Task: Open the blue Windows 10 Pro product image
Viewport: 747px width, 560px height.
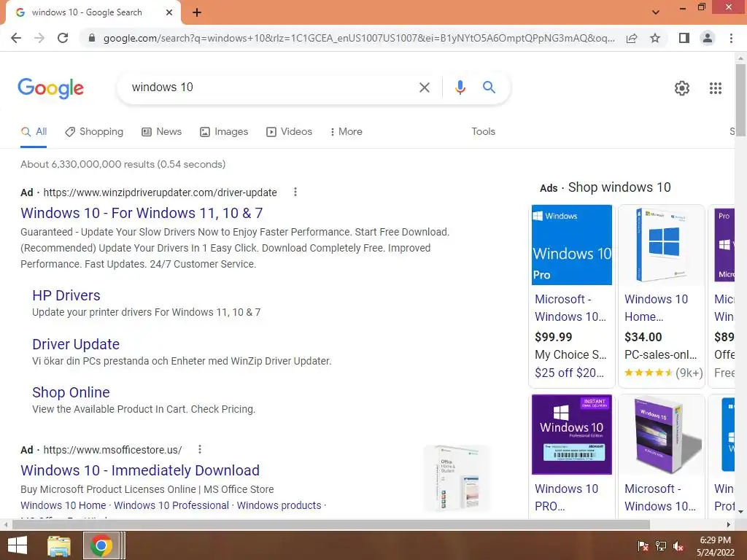Action: click(x=572, y=245)
